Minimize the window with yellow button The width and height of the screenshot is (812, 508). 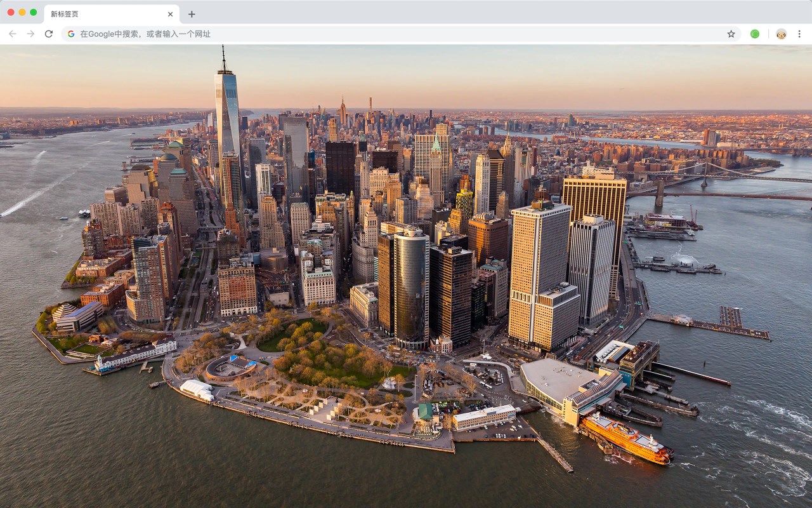(22, 12)
